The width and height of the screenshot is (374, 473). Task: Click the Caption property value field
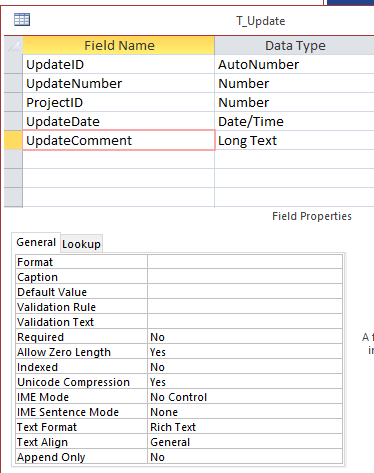tap(245, 277)
